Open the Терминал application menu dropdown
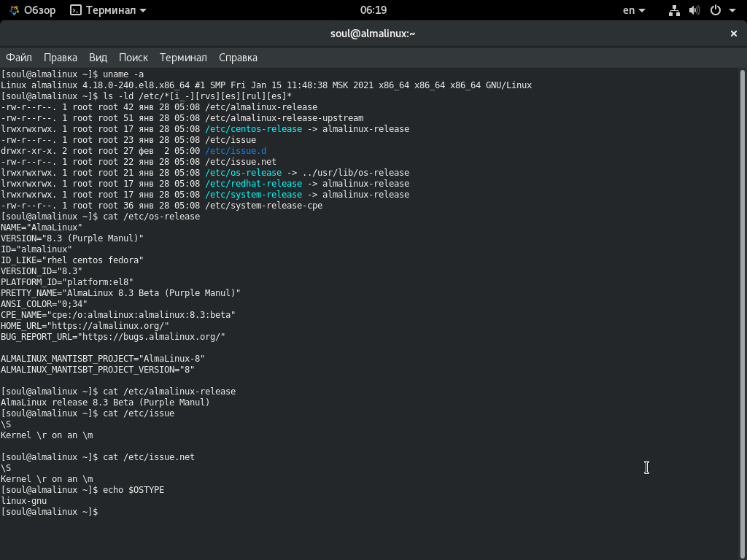 [108, 10]
